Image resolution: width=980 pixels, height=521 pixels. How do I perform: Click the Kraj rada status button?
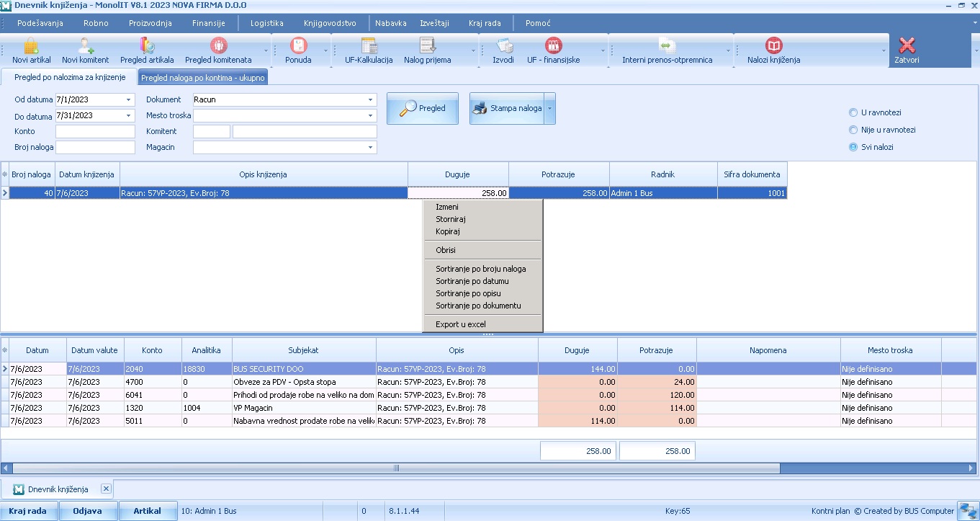pos(27,511)
